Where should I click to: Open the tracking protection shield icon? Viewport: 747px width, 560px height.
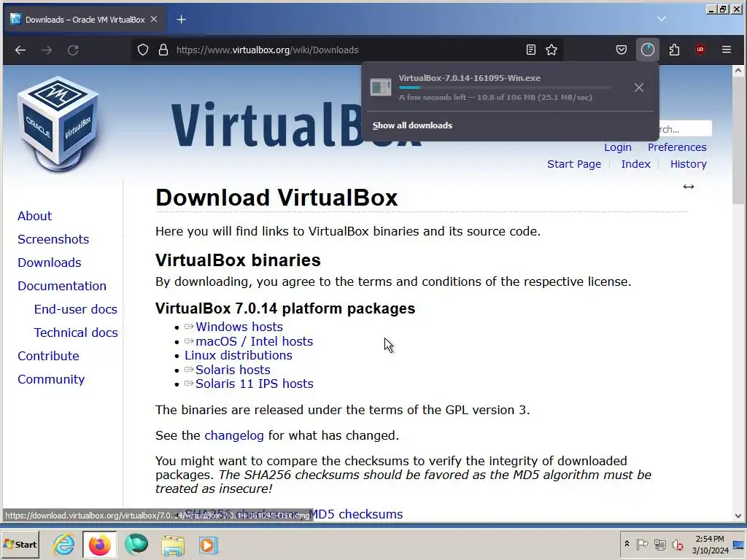coord(143,50)
